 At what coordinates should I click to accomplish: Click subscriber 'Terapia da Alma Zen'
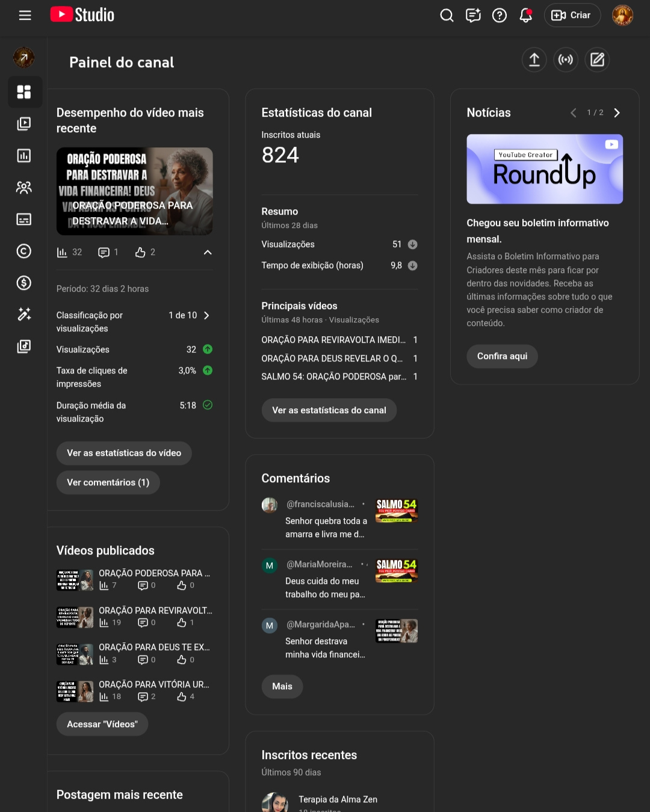(338, 799)
